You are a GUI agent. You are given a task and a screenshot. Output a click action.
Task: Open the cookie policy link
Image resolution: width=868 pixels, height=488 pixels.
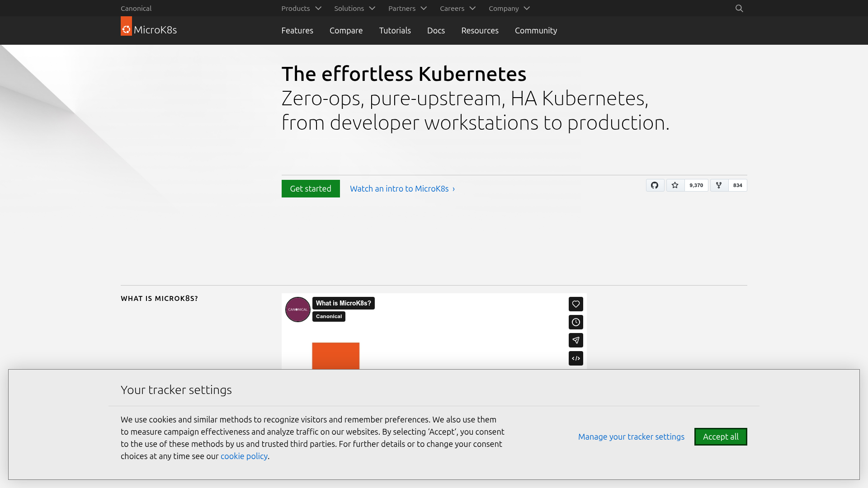pyautogui.click(x=244, y=456)
